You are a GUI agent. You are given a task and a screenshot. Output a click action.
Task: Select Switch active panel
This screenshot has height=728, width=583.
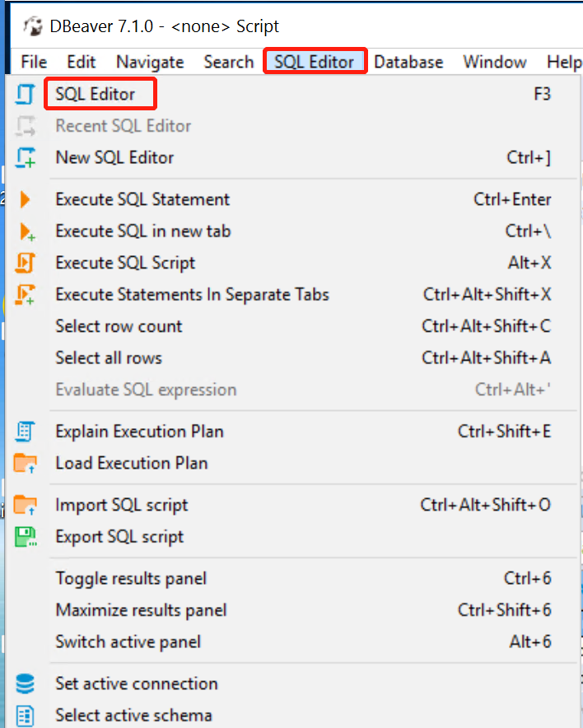click(x=128, y=642)
